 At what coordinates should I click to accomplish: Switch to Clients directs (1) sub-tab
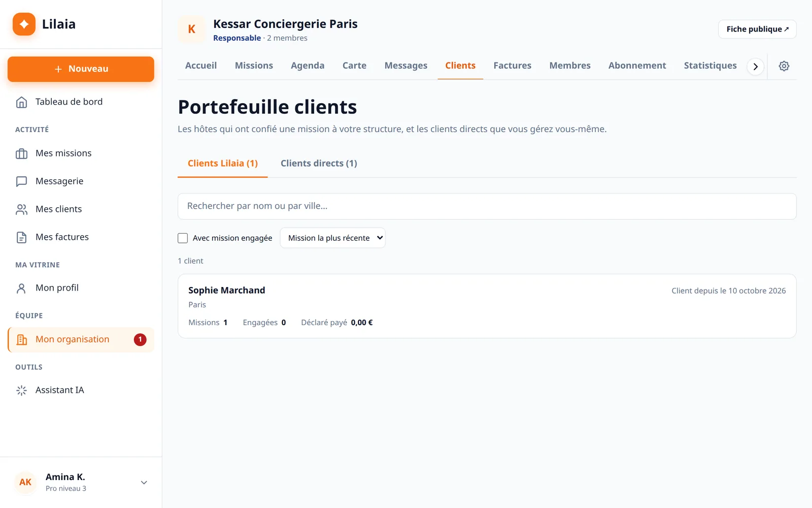point(319,163)
